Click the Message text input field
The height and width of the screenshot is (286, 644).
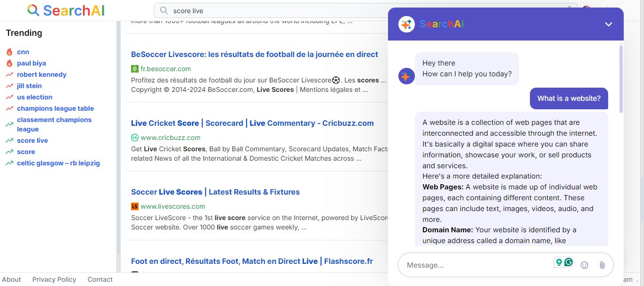coord(476,265)
